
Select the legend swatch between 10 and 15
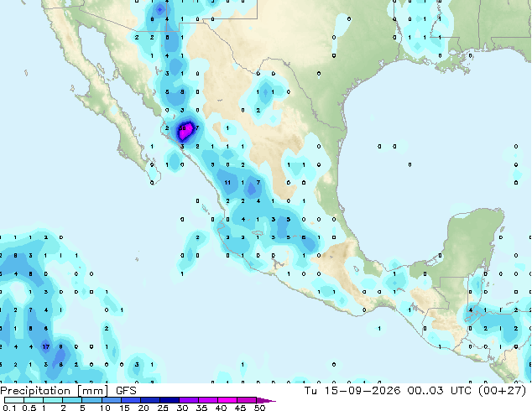pos(112,400)
